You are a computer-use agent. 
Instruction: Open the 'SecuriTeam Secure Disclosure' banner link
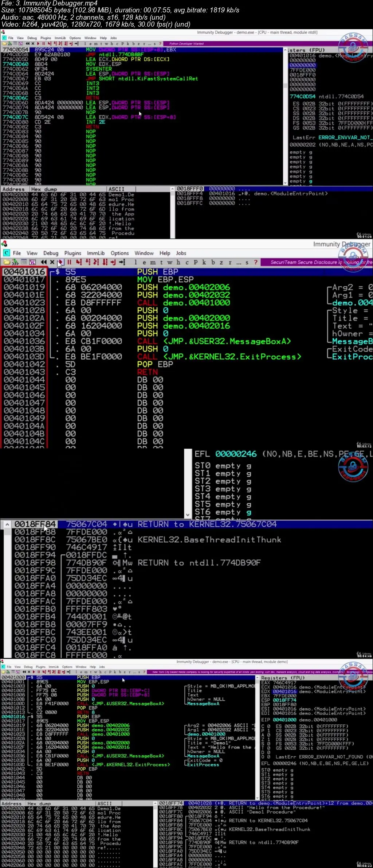pyautogui.click(x=322, y=262)
